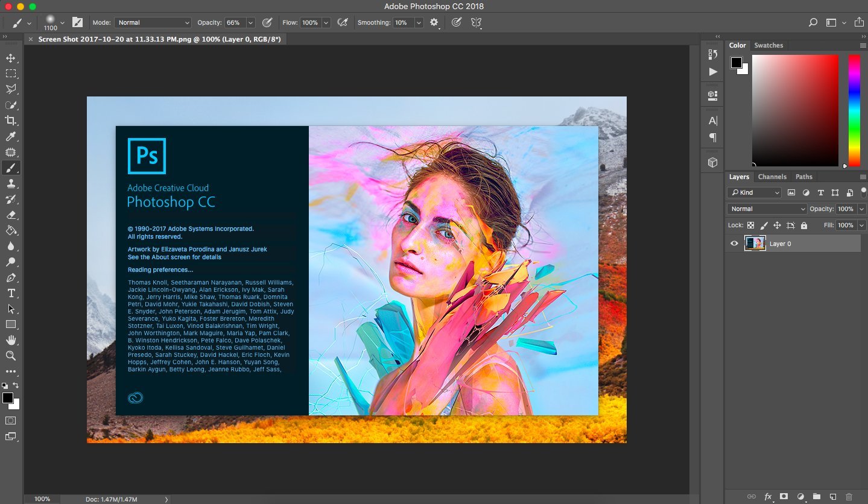Image resolution: width=868 pixels, height=504 pixels.
Task: Select the Hand tool
Action: point(10,340)
